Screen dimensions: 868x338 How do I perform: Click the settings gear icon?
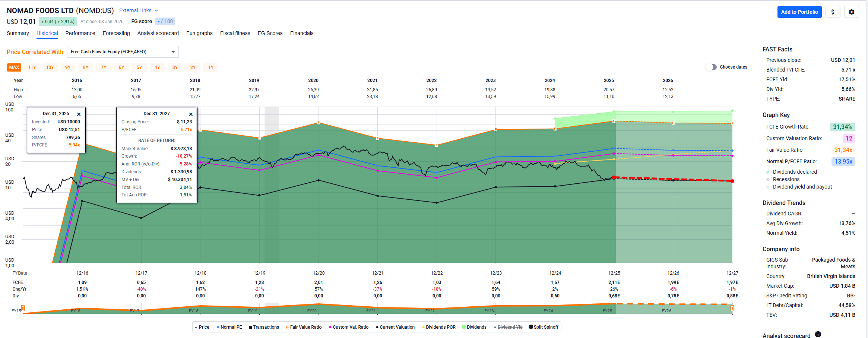click(x=851, y=12)
